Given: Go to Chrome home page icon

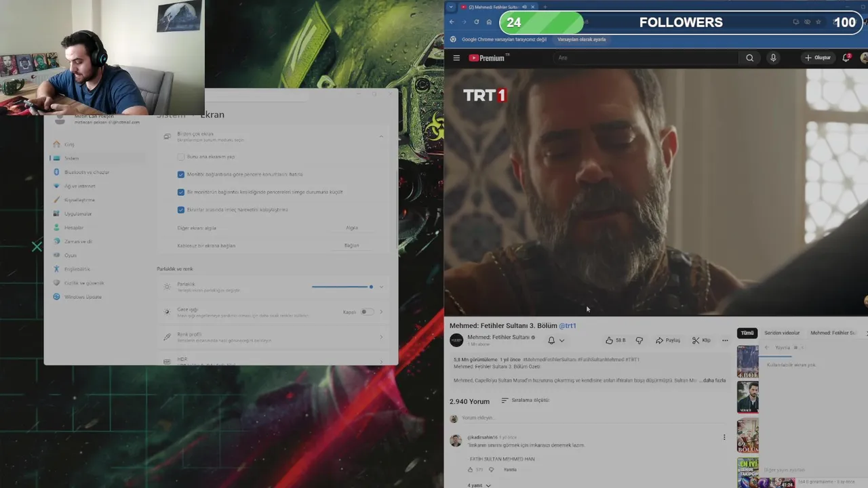Looking at the screenshot, I should 489,22.
